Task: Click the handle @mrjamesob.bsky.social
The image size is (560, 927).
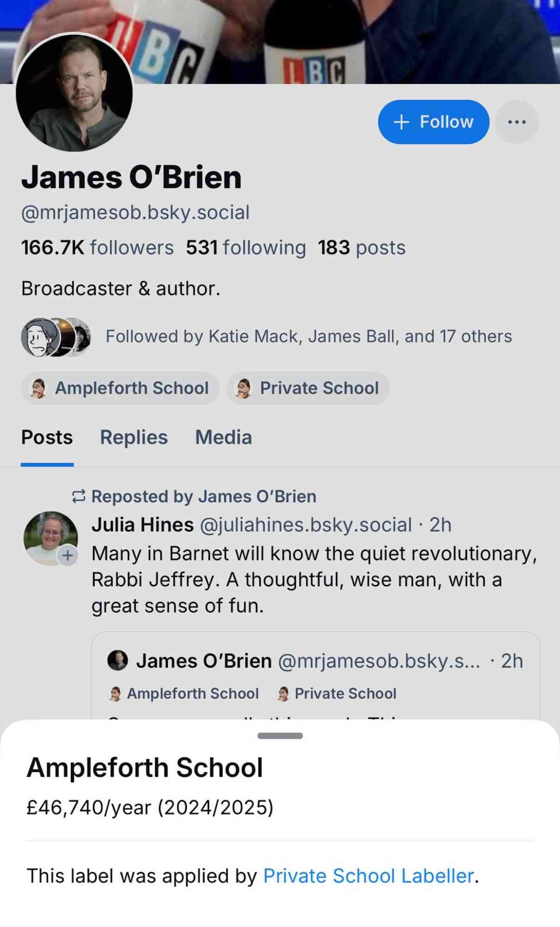Action: pyautogui.click(x=135, y=212)
